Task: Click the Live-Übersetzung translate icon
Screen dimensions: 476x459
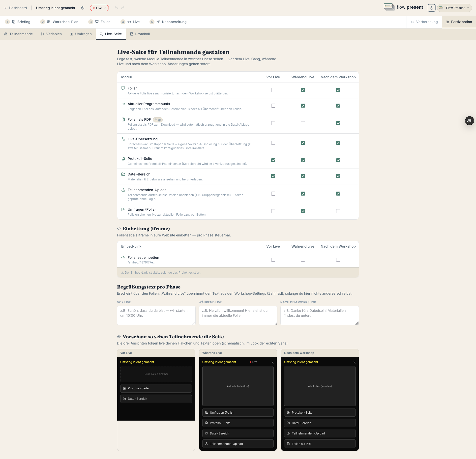Action: click(123, 139)
